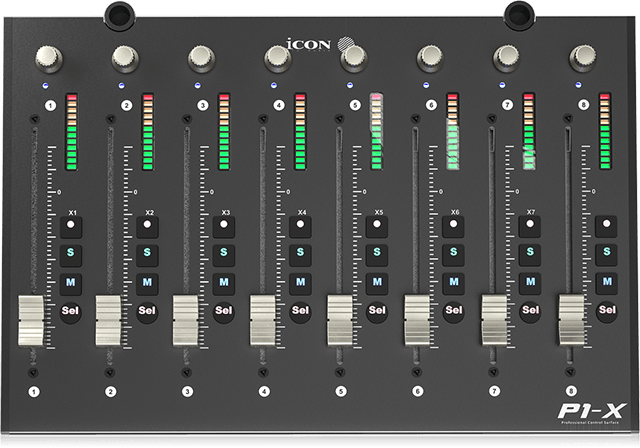Arm record under X5 label

[377, 226]
